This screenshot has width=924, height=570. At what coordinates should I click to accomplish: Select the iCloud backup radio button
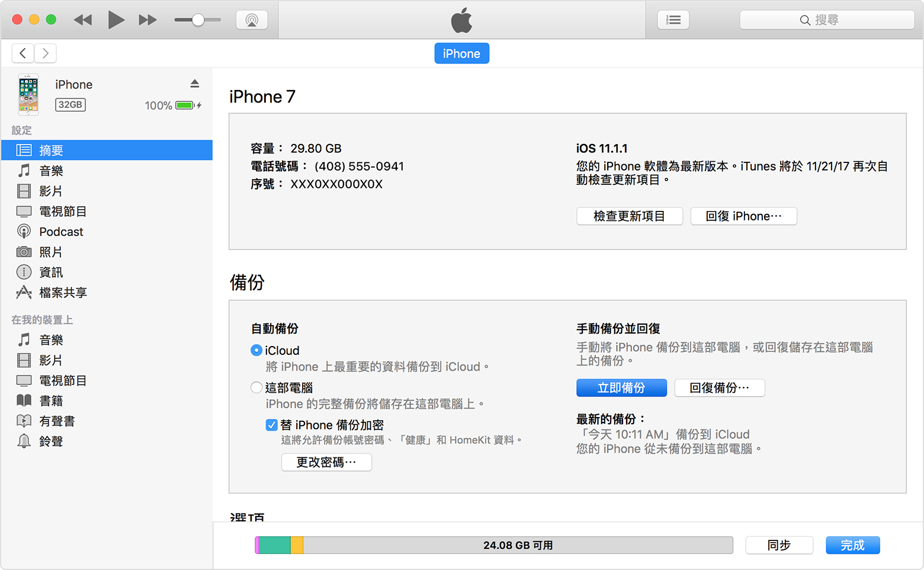pos(256,350)
